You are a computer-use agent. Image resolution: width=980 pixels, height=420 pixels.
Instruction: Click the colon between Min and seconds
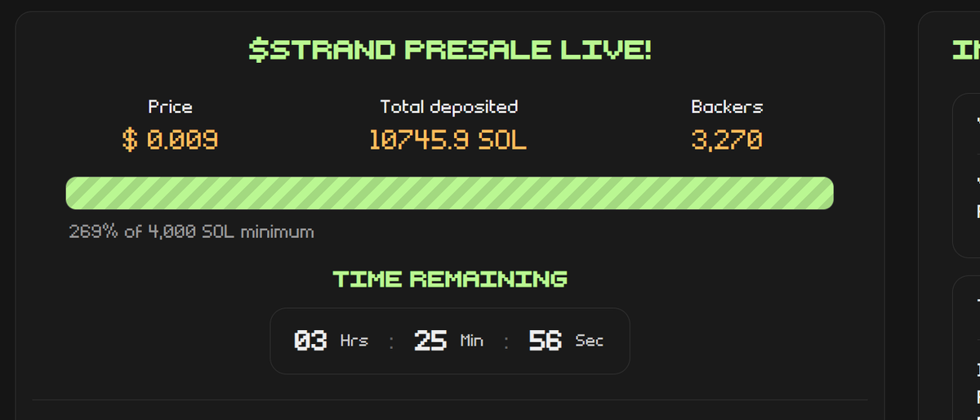point(506,342)
